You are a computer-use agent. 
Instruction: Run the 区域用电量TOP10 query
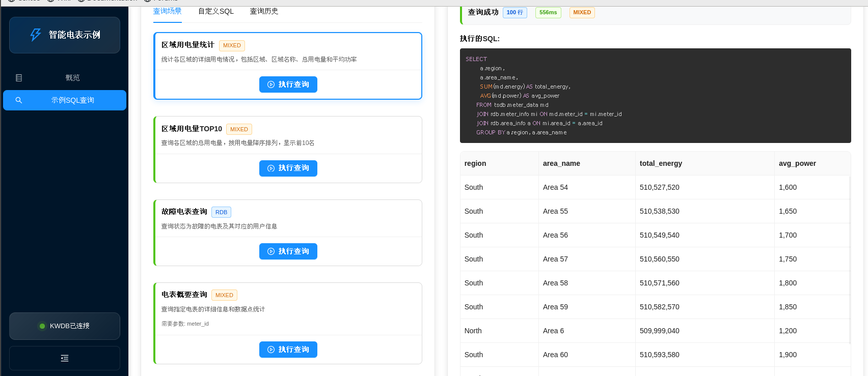pos(288,168)
